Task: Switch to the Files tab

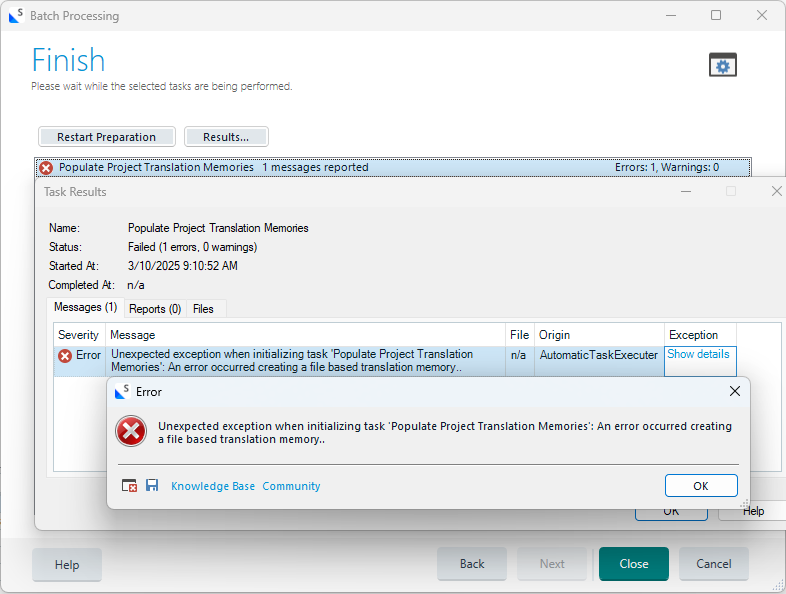Action: coord(203,309)
